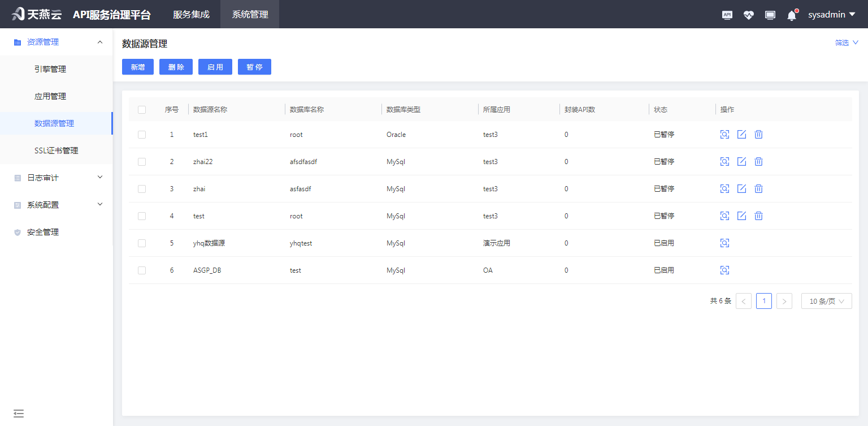
Task: Delete the zhai datasource via trash icon
Action: [758, 188]
